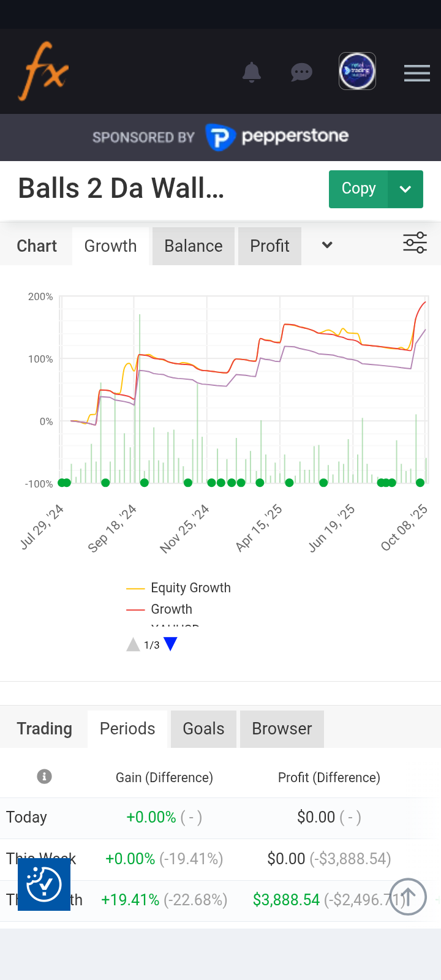Click the info icon in Periods table
Screen dimensions: 441x980
[x=44, y=777]
